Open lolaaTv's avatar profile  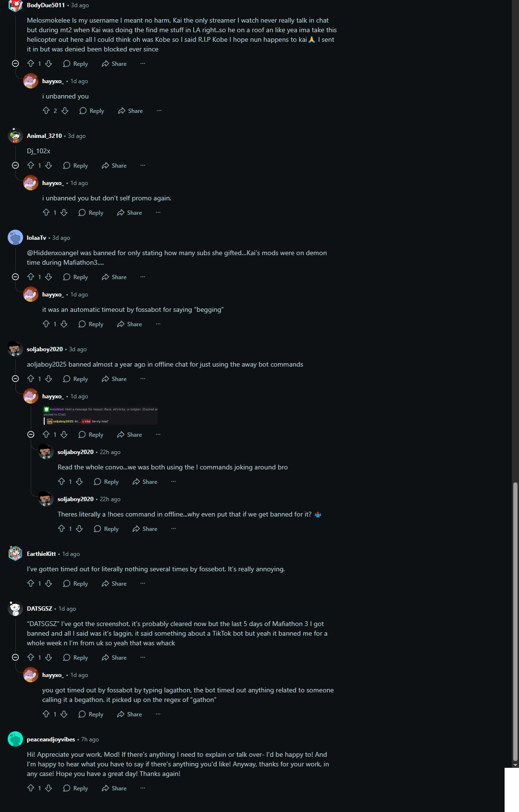pyautogui.click(x=15, y=237)
